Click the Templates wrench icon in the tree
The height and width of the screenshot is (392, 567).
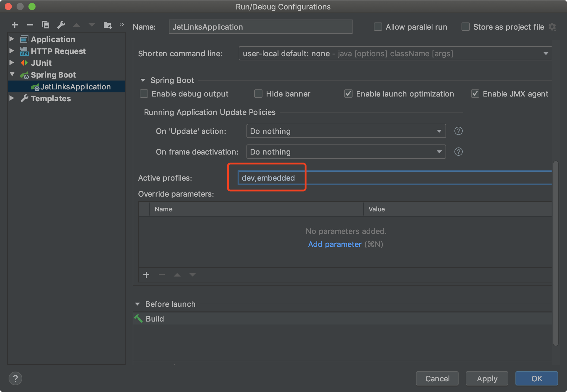(x=24, y=98)
